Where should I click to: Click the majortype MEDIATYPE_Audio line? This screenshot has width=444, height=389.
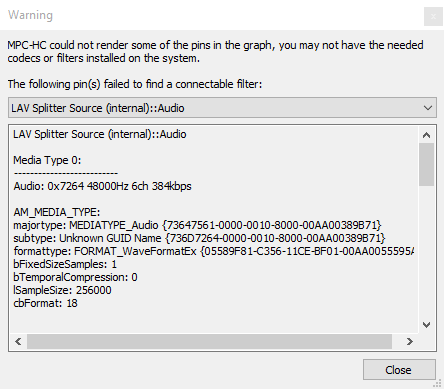pos(197,225)
